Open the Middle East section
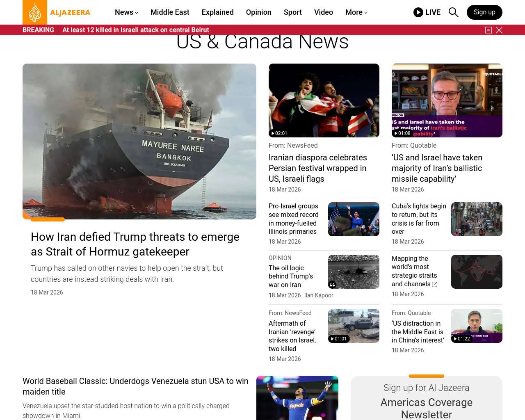This screenshot has width=525, height=420. [170, 12]
